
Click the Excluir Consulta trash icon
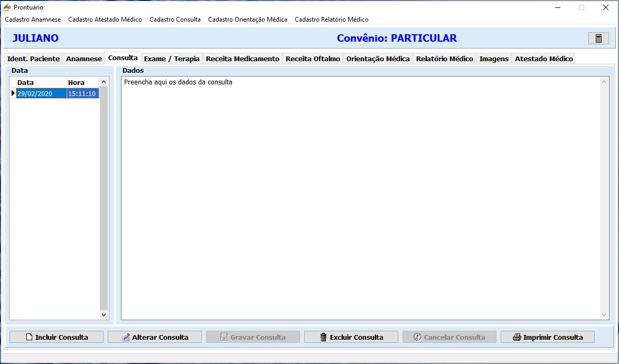323,337
